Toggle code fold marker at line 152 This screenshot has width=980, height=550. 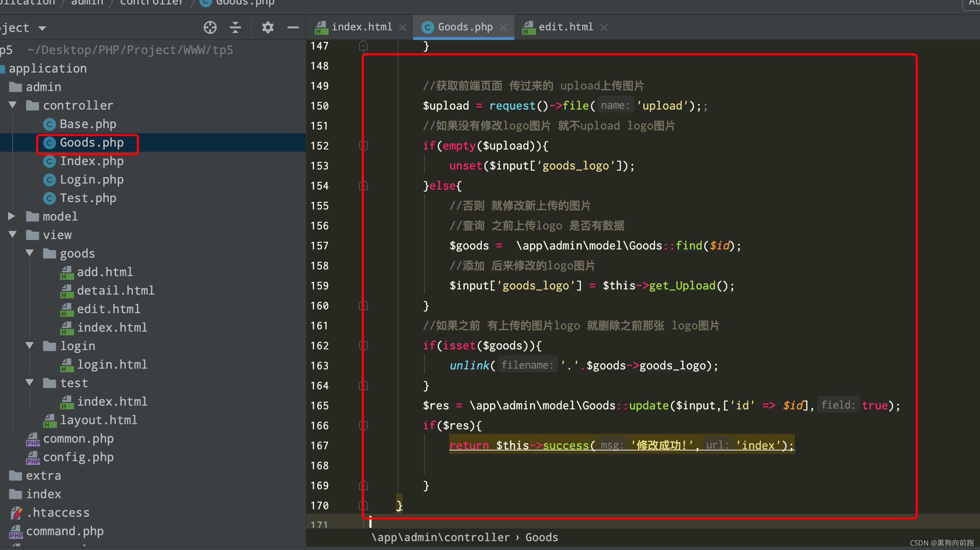(x=363, y=146)
